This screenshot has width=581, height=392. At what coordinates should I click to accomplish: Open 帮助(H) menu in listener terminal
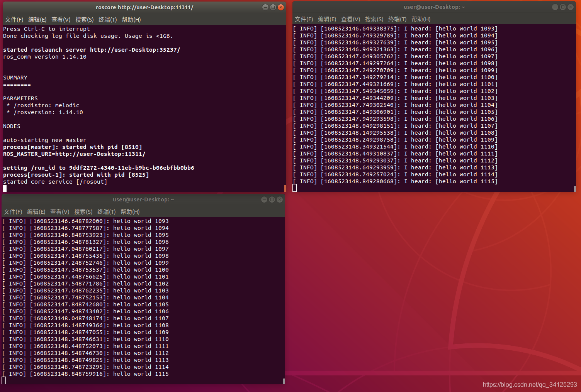pyautogui.click(x=421, y=19)
